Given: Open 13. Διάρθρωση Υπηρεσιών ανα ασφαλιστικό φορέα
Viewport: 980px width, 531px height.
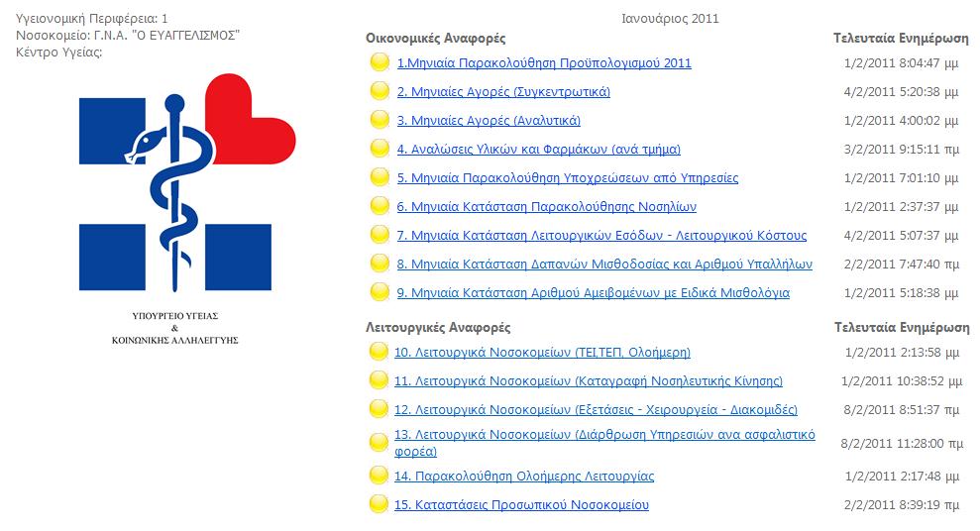Looking at the screenshot, I should (603, 442).
